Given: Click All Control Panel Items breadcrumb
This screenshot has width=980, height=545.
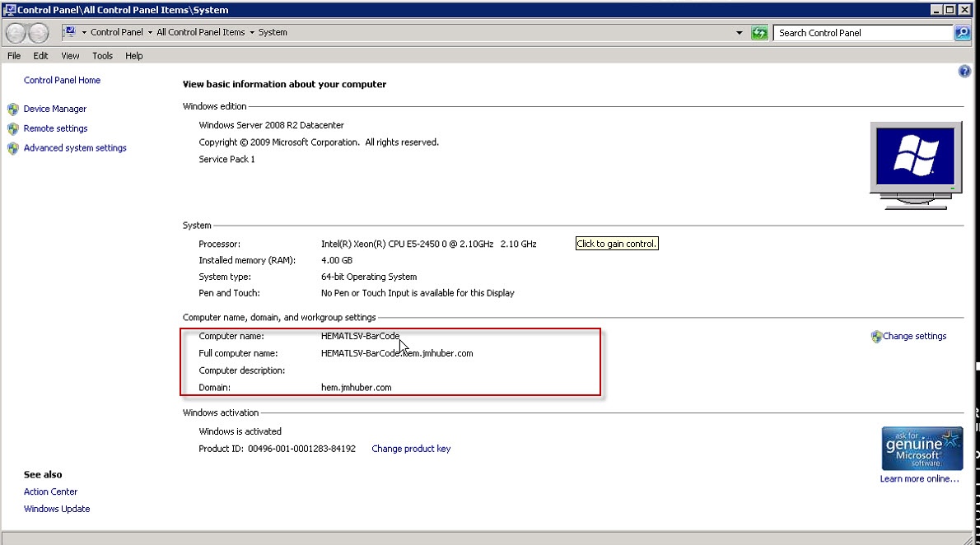Looking at the screenshot, I should (x=201, y=32).
